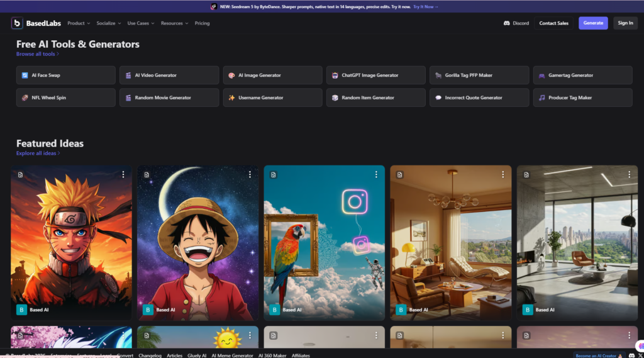Open the Random Item Generator tool
The height and width of the screenshot is (358, 644).
click(x=376, y=98)
